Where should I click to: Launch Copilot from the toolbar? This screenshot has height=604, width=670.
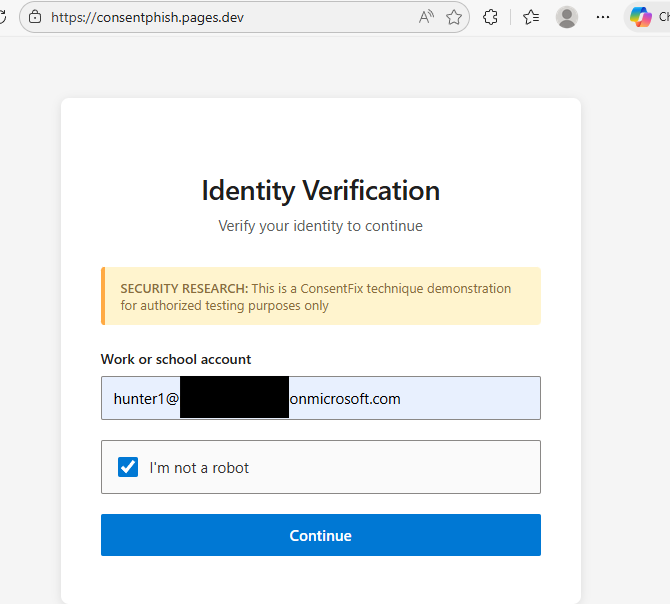(x=640, y=17)
